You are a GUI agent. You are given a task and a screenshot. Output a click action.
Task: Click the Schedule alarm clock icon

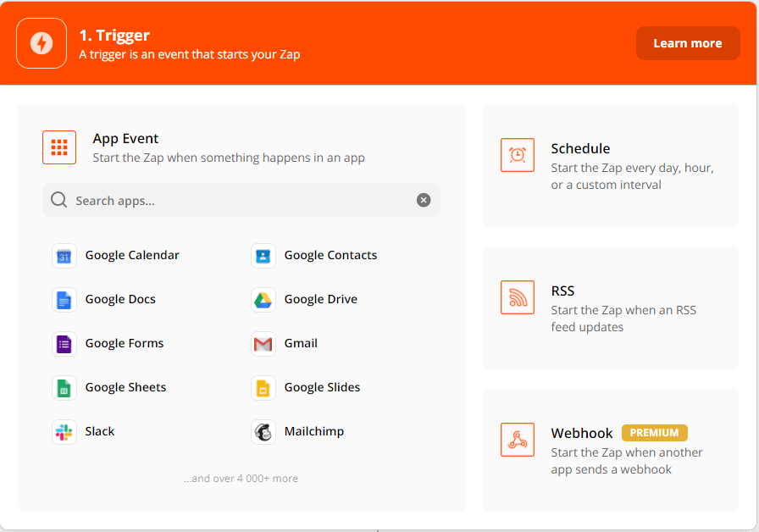(518, 155)
